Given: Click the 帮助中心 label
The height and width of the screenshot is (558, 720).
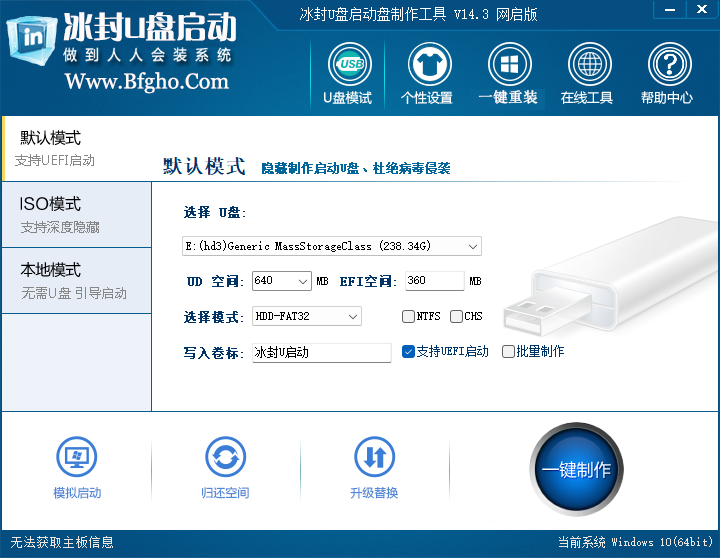Looking at the screenshot, I should pos(667,98).
